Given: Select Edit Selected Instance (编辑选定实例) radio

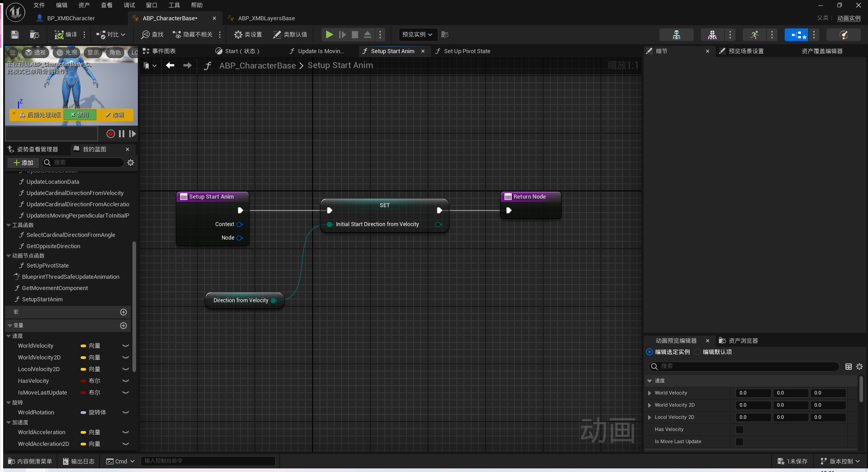Looking at the screenshot, I should [x=650, y=352].
